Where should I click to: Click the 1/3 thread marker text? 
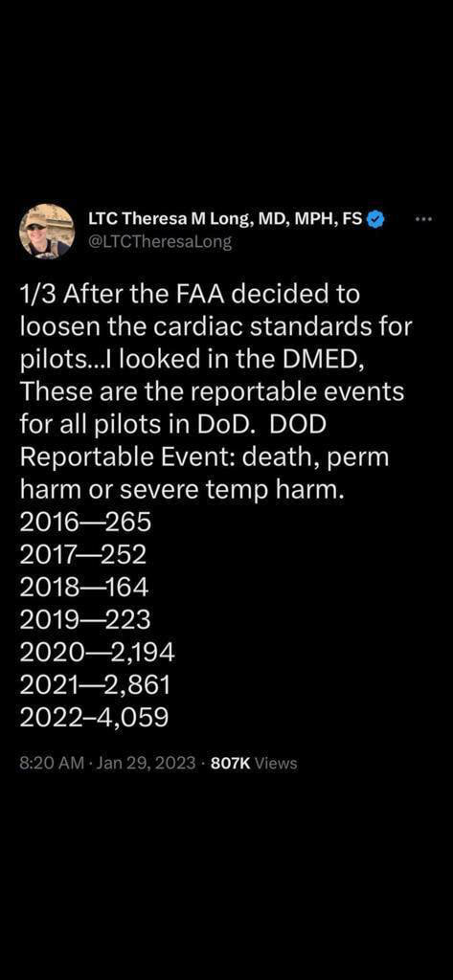coord(38,293)
